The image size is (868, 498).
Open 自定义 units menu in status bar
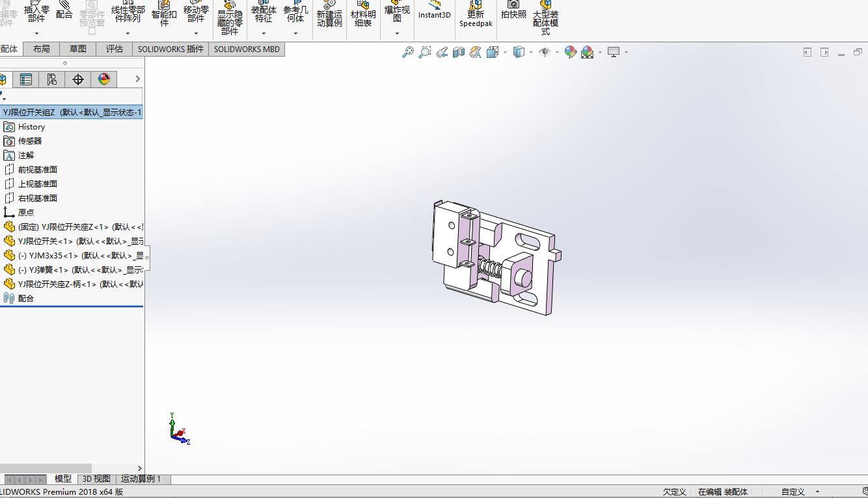click(800, 492)
